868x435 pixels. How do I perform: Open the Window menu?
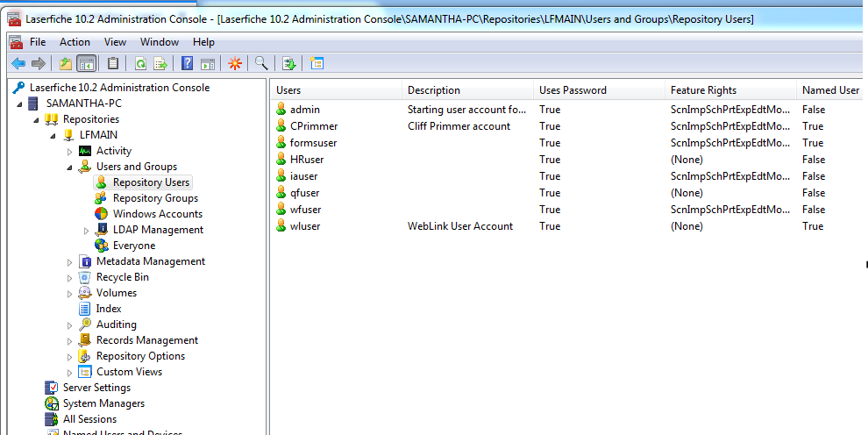(x=160, y=42)
